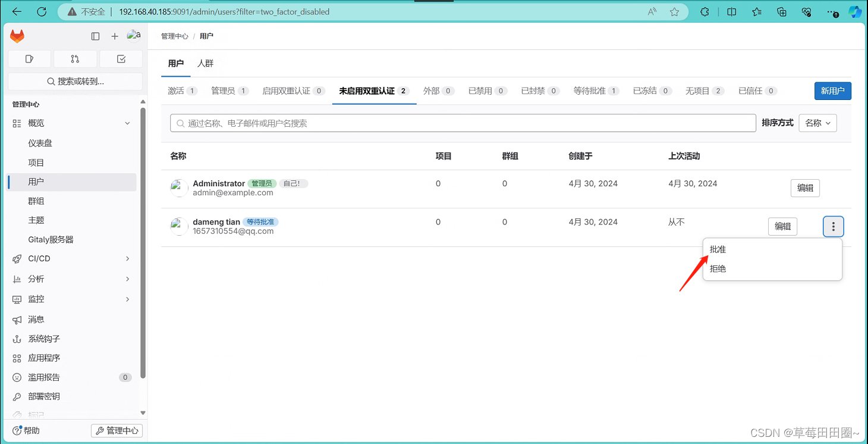Screen dimensions: 868x444
Task: Click 编辑 for Administrator
Action: (x=806, y=188)
